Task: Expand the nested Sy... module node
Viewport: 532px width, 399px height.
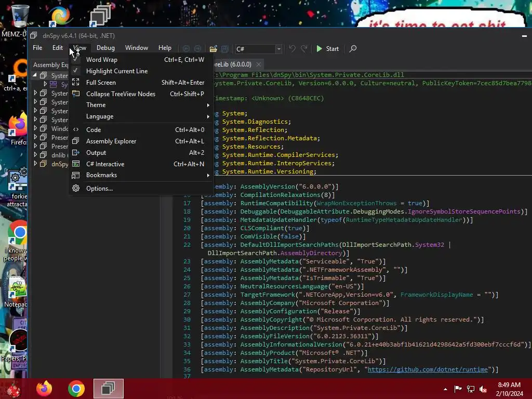Action: [x=45, y=84]
